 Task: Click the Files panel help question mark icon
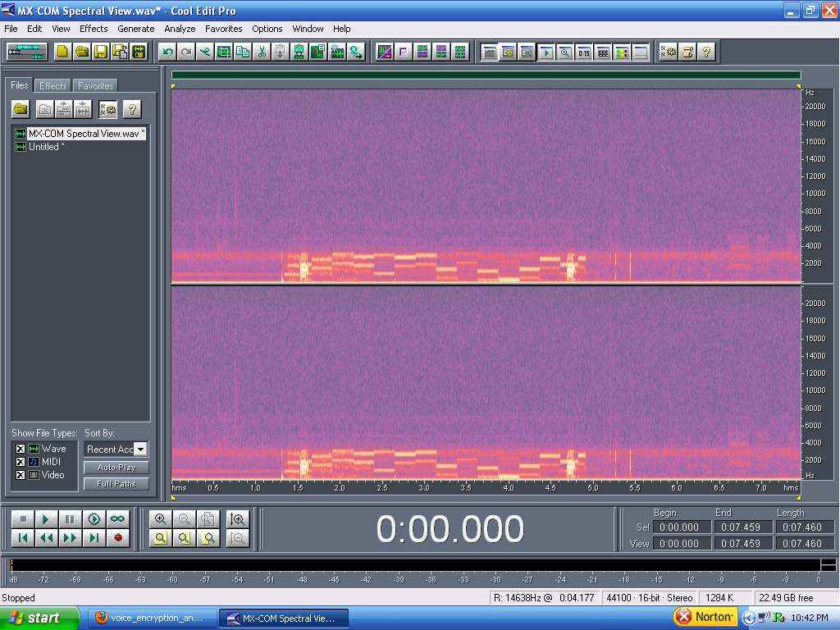pyautogui.click(x=132, y=109)
